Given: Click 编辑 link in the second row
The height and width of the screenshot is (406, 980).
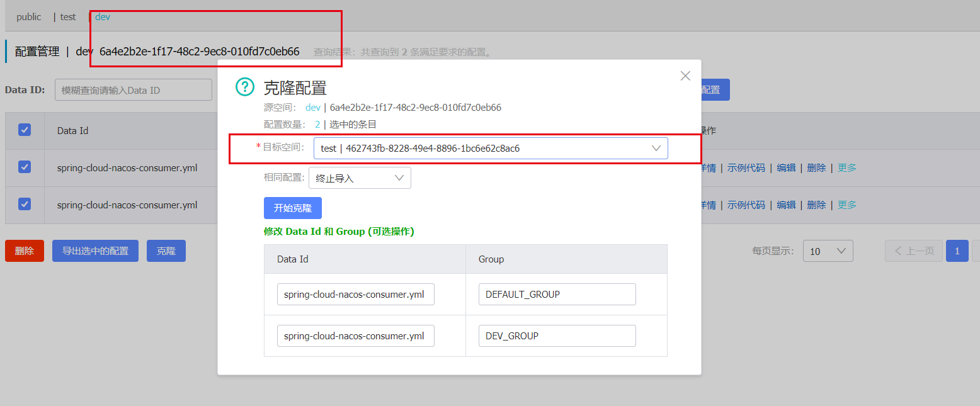Looking at the screenshot, I should tap(786, 205).
